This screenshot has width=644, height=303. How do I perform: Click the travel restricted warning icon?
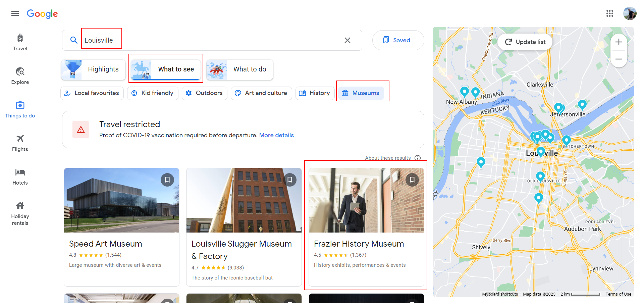point(81,130)
